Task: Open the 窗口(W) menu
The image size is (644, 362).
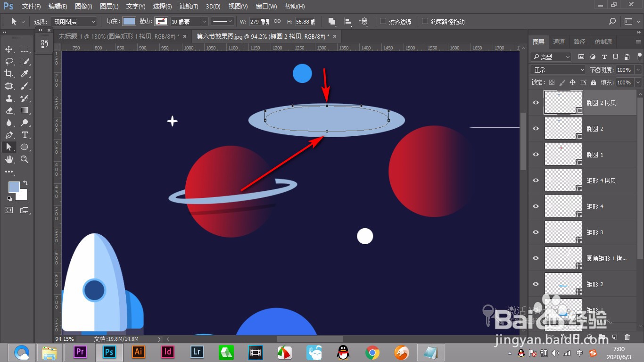Action: pyautogui.click(x=266, y=6)
